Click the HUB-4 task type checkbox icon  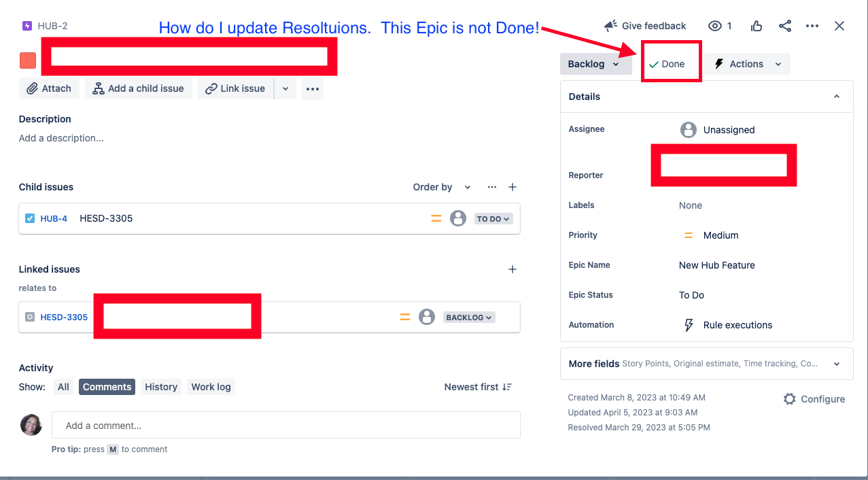30,218
